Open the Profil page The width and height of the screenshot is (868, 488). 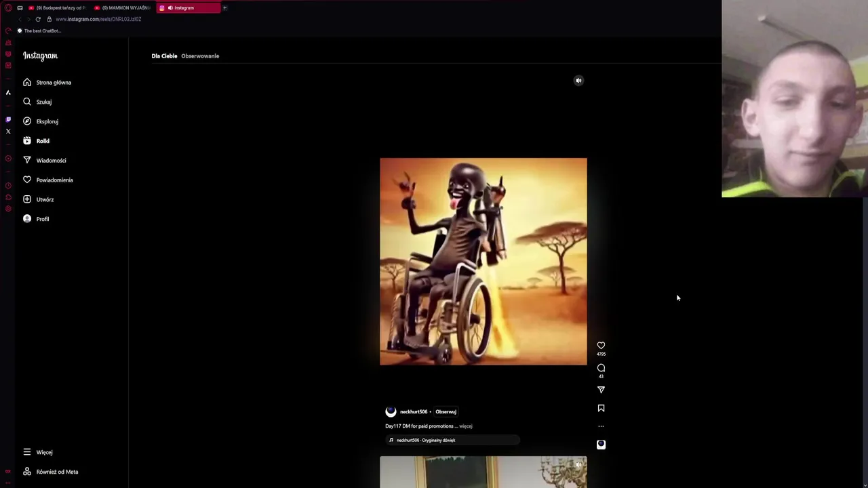click(36, 219)
